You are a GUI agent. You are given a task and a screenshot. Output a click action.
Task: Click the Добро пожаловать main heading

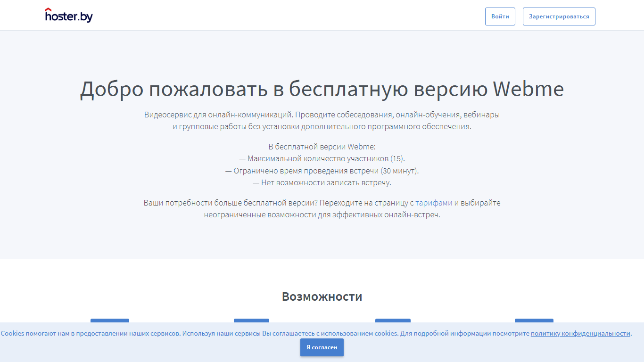coord(322,89)
